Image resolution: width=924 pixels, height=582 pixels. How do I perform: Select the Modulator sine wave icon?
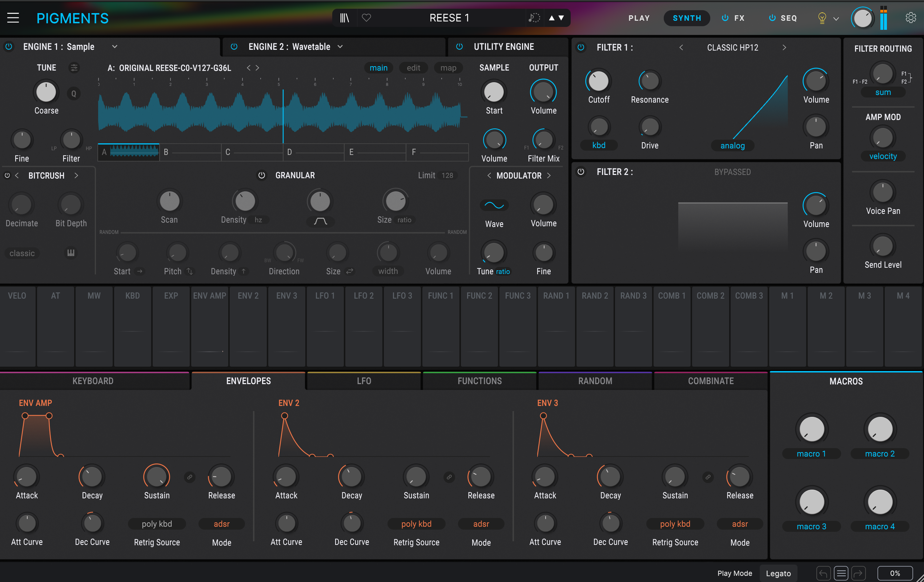click(494, 205)
